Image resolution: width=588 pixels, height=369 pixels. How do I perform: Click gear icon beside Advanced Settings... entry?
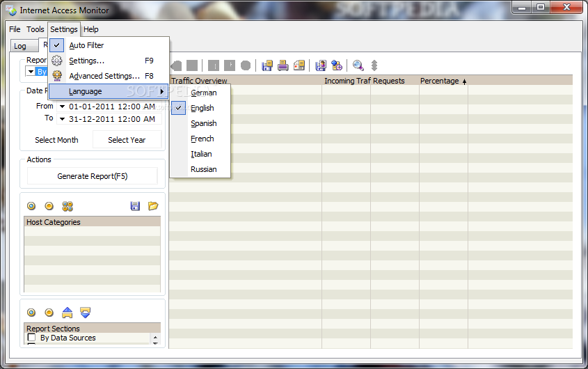[56, 76]
